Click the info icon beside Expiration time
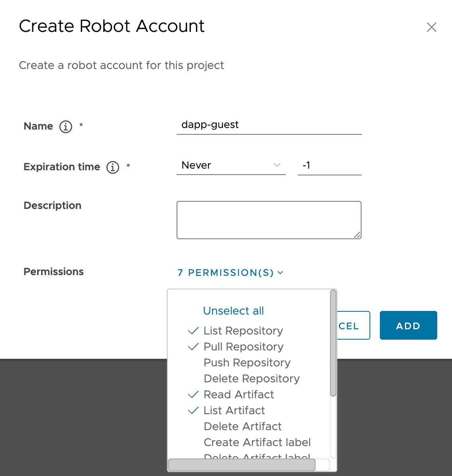Image resolution: width=452 pixels, height=476 pixels. pyautogui.click(x=113, y=167)
